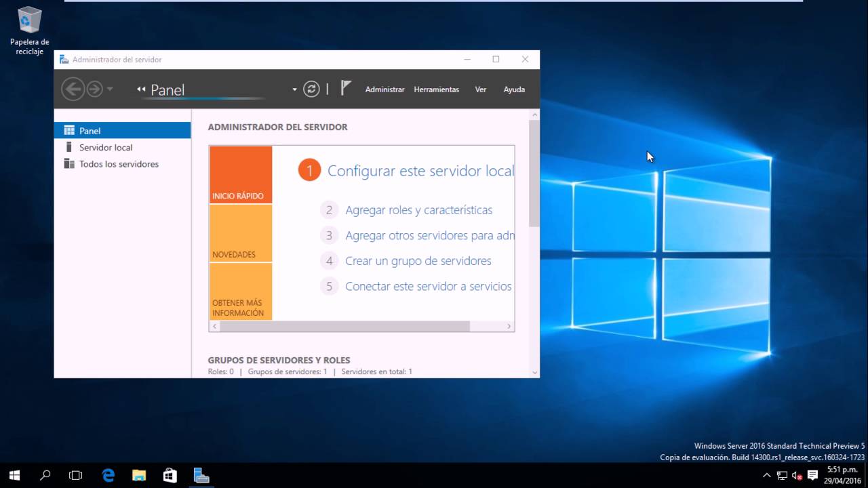Open the Ver menu
Screen dimensions: 868x488
tap(480, 89)
